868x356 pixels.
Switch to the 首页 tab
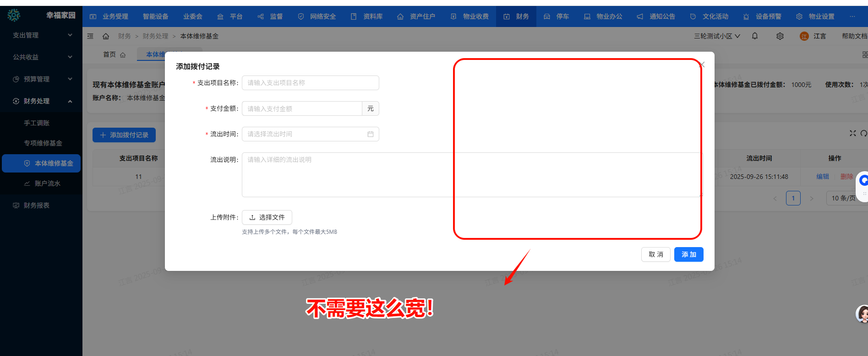click(x=114, y=54)
